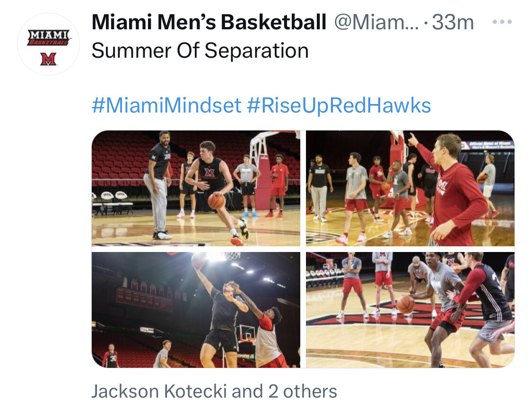The image size is (532, 417).
Task: Open the #RiseUpRedHawks hashtag
Action: coord(339,105)
